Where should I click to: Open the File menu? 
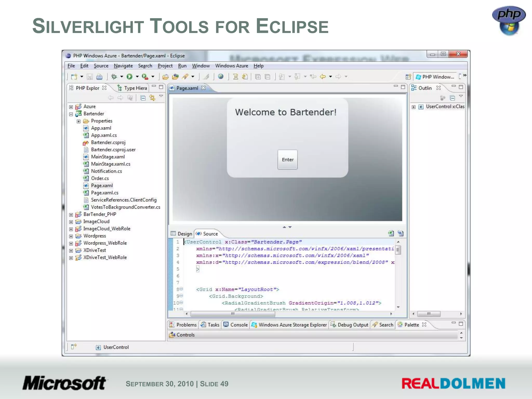71,66
